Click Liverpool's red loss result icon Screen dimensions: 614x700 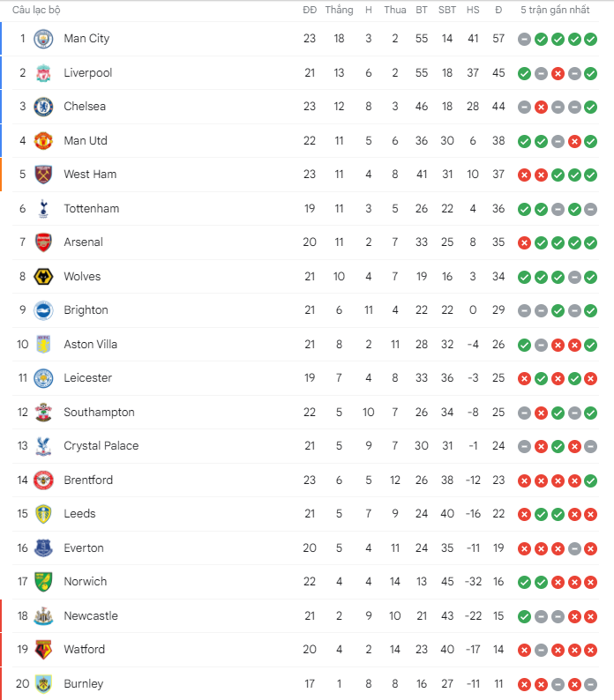click(x=558, y=74)
